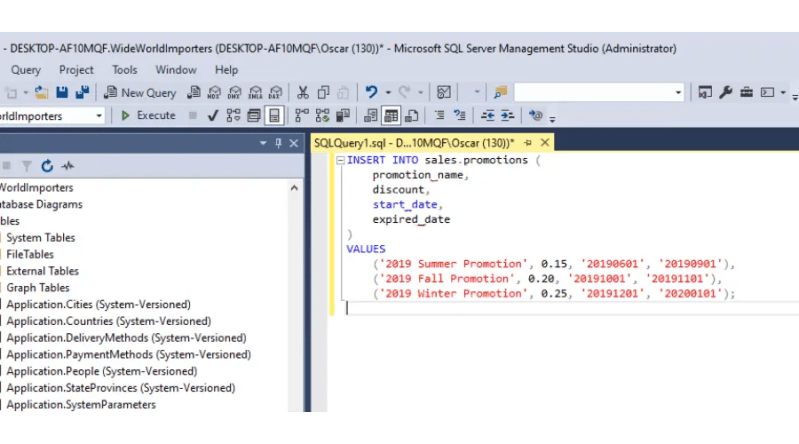This screenshot has height=444, width=799.
Task: Open the Help menu
Action: click(226, 70)
